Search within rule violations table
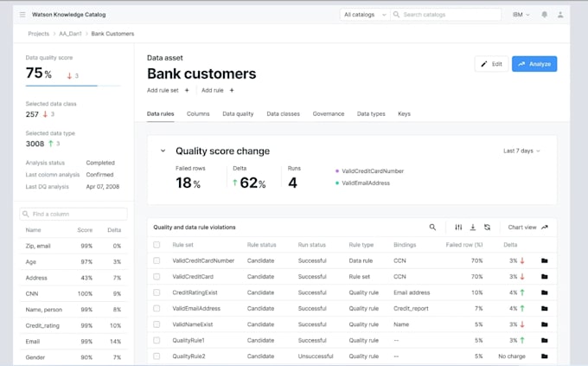 432,227
